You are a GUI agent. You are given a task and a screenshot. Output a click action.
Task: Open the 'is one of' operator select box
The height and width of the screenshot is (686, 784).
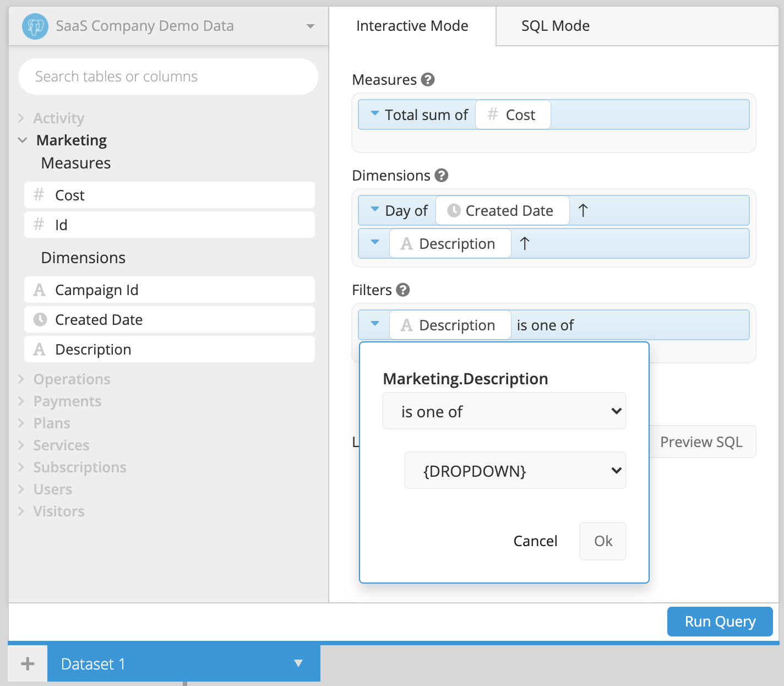click(504, 411)
